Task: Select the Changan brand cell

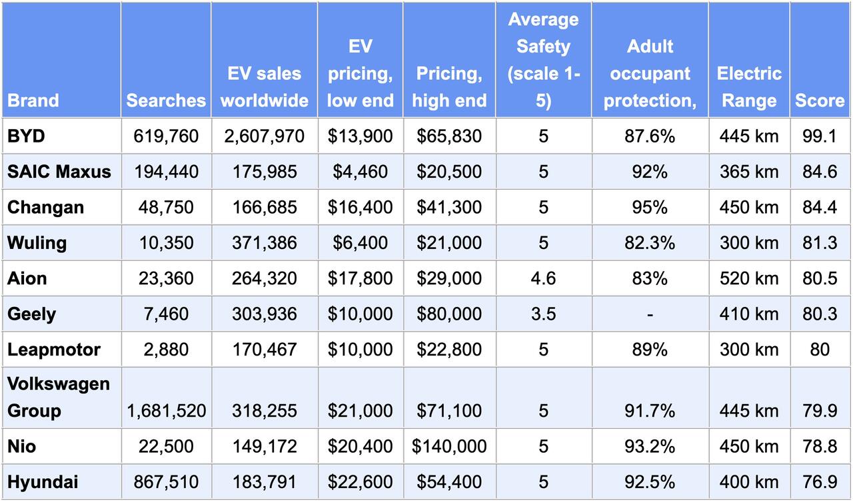Action: click(46, 207)
